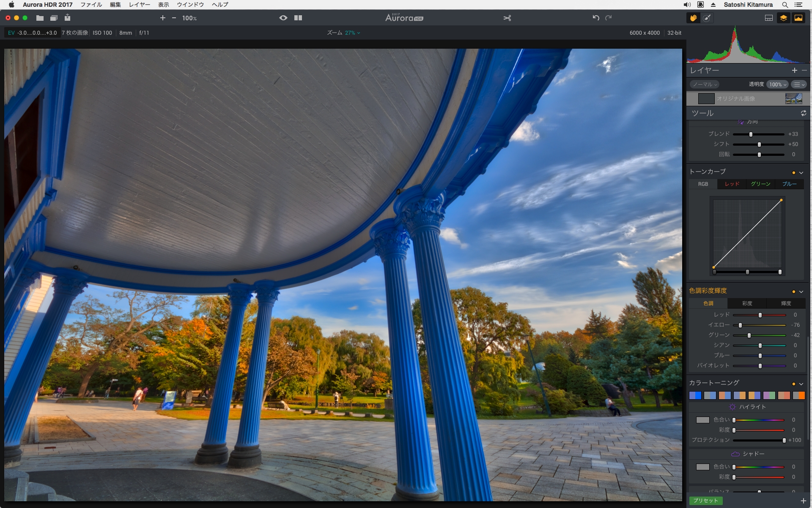The height and width of the screenshot is (508, 812).
Task: Open the レイヤー menu in menu bar
Action: click(x=139, y=5)
